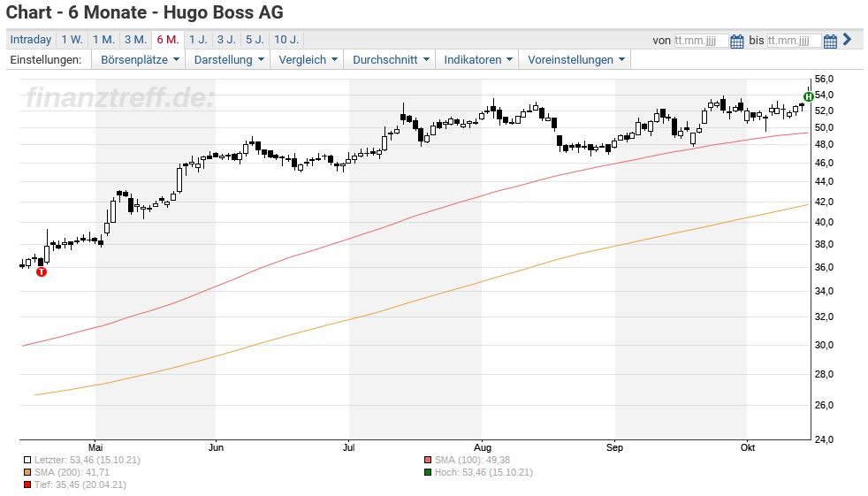The width and height of the screenshot is (868, 496).
Task: Click the SMA (100) pink legend swatch
Action: tap(427, 460)
